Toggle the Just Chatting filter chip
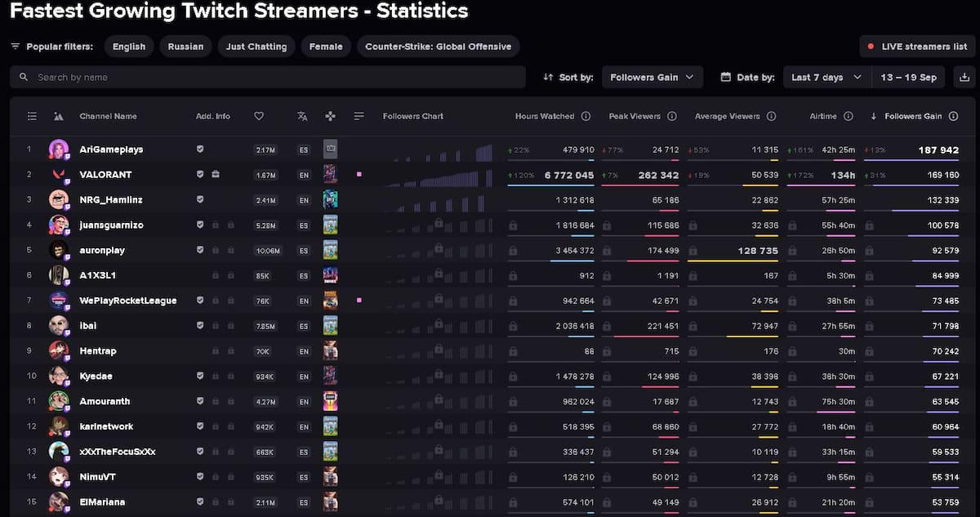Viewport: 980px width, 517px height. pyautogui.click(x=256, y=47)
